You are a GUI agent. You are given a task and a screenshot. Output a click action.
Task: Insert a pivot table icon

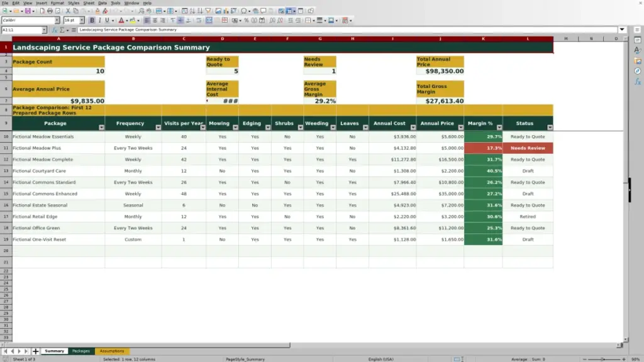pos(234,11)
